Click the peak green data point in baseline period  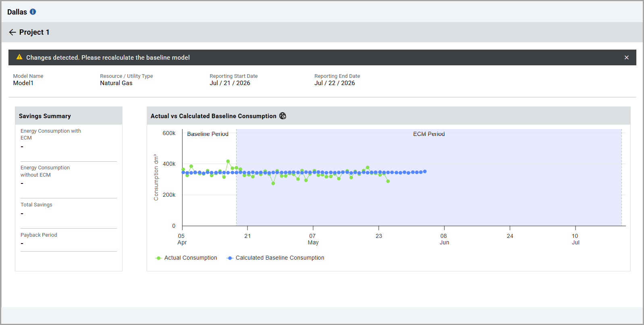coord(228,161)
